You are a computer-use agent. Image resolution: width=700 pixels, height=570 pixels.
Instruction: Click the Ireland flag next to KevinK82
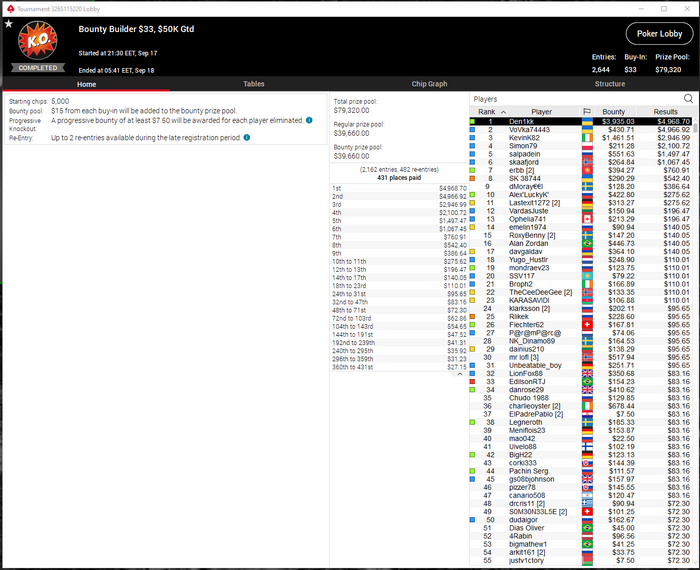point(587,137)
